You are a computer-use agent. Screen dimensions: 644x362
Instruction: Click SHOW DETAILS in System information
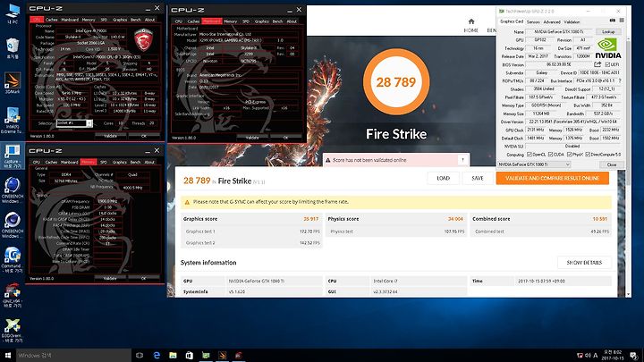coord(584,262)
